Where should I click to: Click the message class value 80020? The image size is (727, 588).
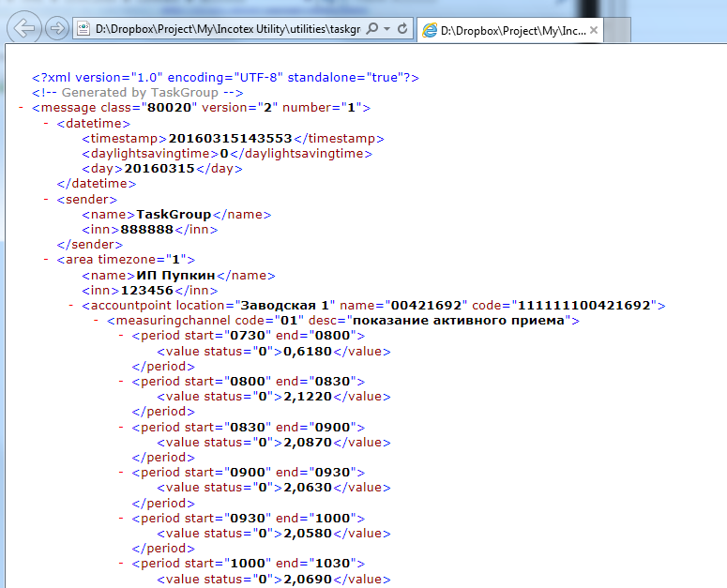[169, 108]
